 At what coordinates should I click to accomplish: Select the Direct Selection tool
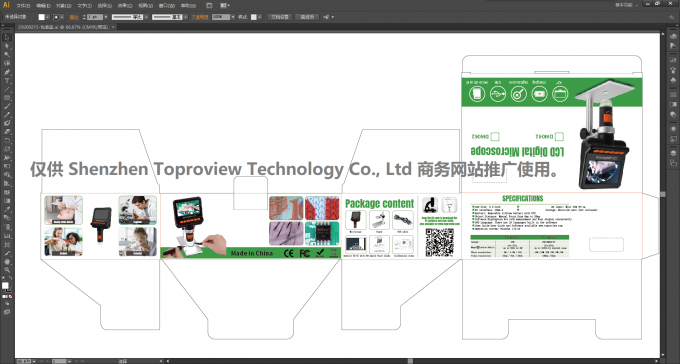click(7, 46)
